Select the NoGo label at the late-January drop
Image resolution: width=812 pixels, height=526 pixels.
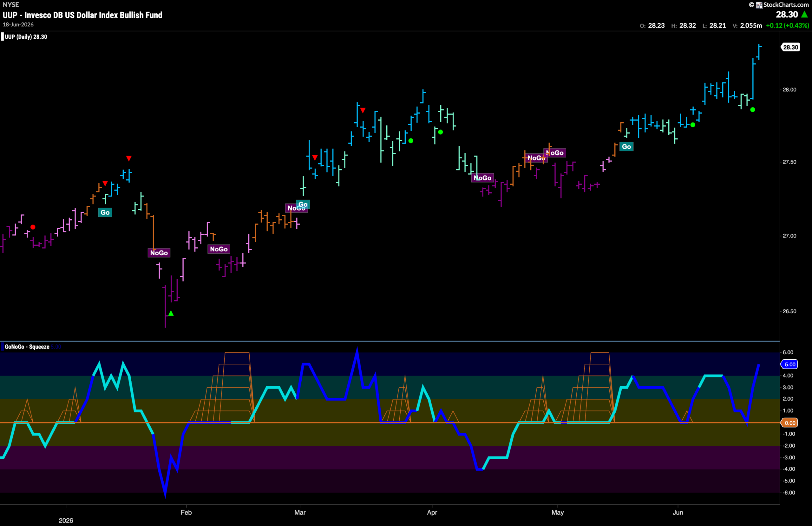click(x=159, y=253)
